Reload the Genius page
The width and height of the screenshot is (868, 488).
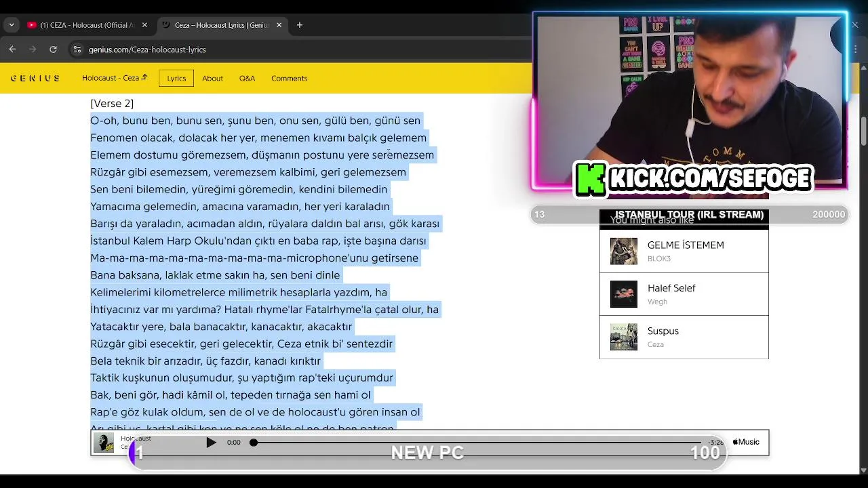[x=53, y=49]
